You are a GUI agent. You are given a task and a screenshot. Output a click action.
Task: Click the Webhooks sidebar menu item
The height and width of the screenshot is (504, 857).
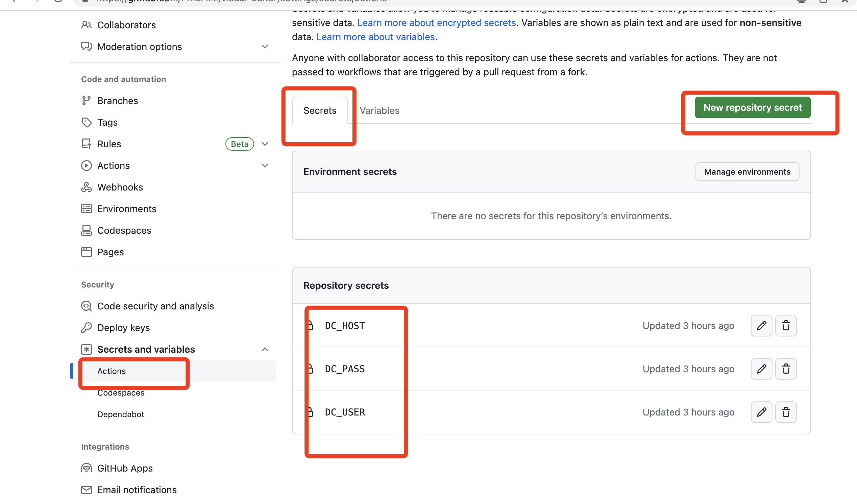(119, 186)
